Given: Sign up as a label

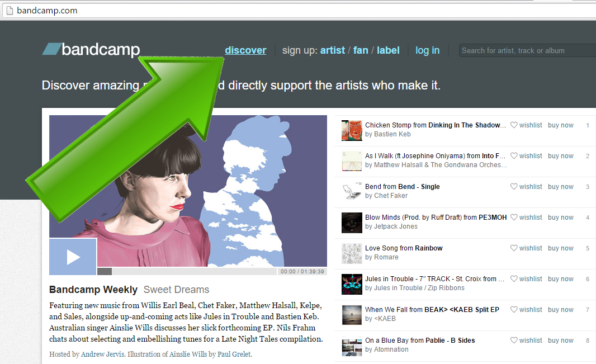Looking at the screenshot, I should (388, 50).
